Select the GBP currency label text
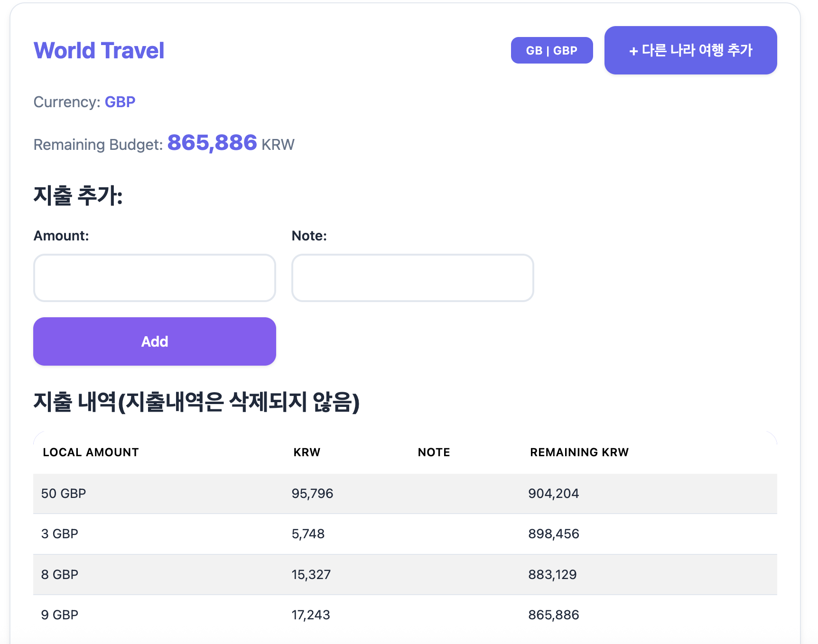This screenshot has width=818, height=644. (x=120, y=102)
